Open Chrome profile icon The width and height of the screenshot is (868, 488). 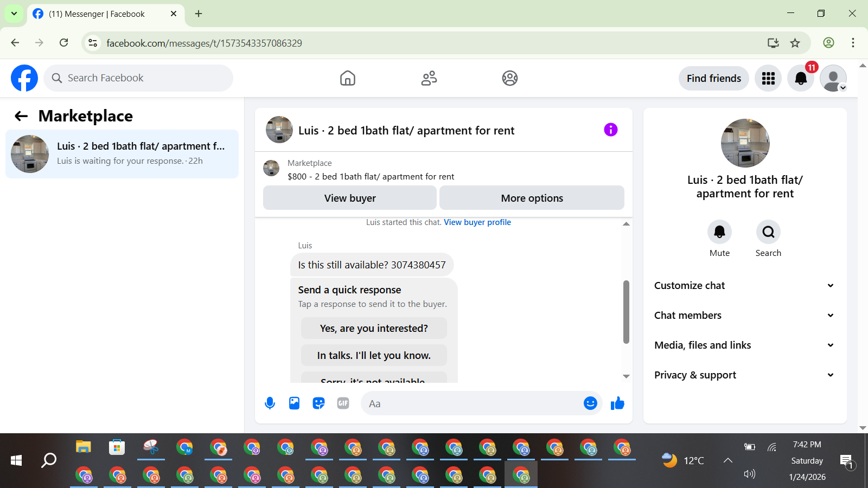(x=828, y=43)
